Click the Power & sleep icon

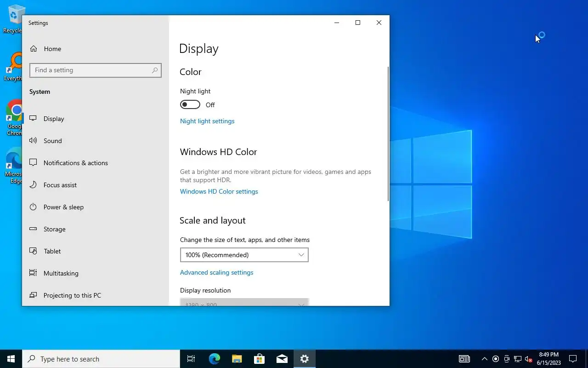pos(33,207)
